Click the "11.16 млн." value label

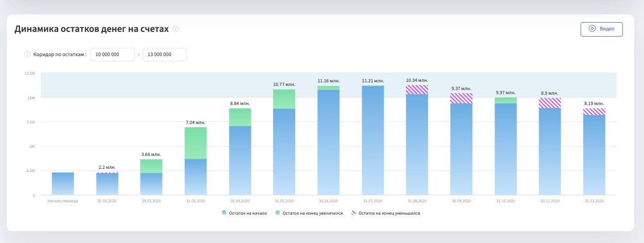pyautogui.click(x=328, y=81)
